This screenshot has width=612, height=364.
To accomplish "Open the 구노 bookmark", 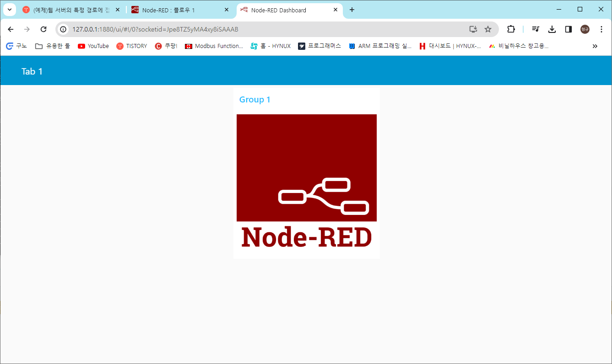I will click(16, 46).
